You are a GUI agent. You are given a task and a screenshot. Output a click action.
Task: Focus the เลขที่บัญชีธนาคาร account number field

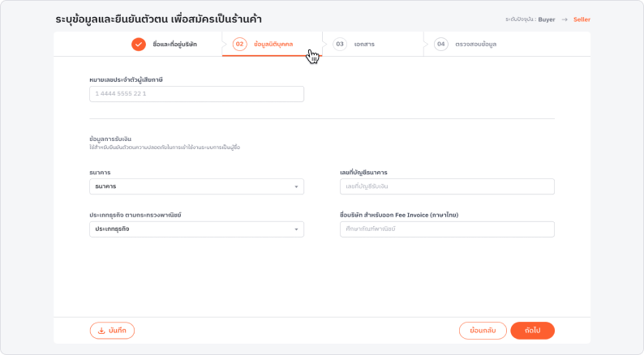[x=447, y=186]
